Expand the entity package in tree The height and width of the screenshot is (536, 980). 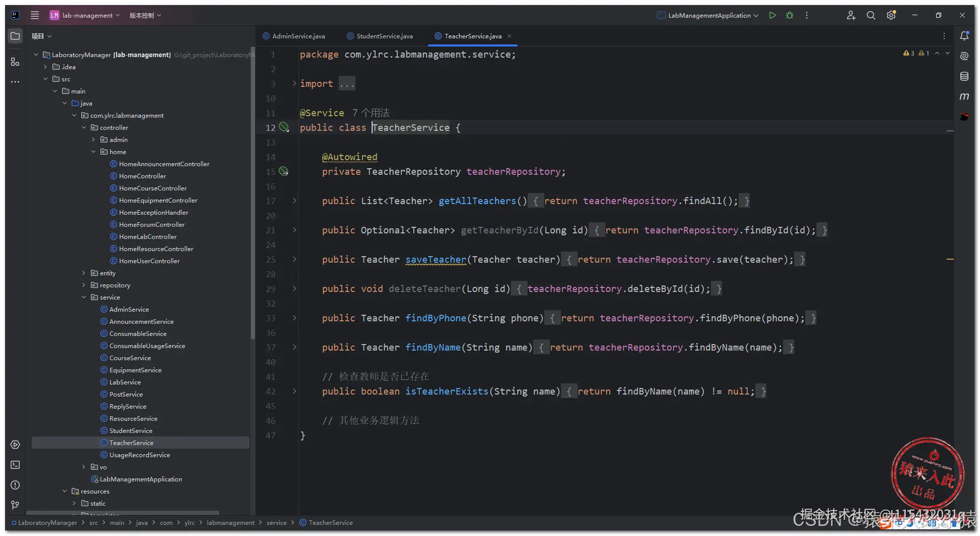pos(84,273)
